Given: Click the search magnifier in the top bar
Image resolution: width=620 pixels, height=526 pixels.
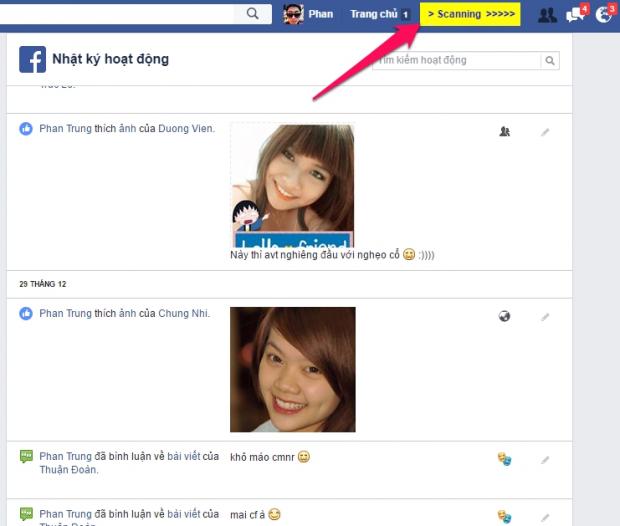Looking at the screenshot, I should [x=253, y=14].
